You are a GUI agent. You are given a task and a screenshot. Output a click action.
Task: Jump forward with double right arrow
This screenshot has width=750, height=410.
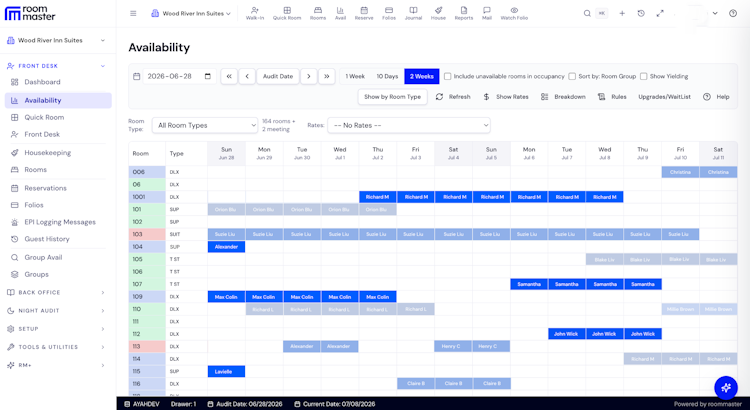327,77
